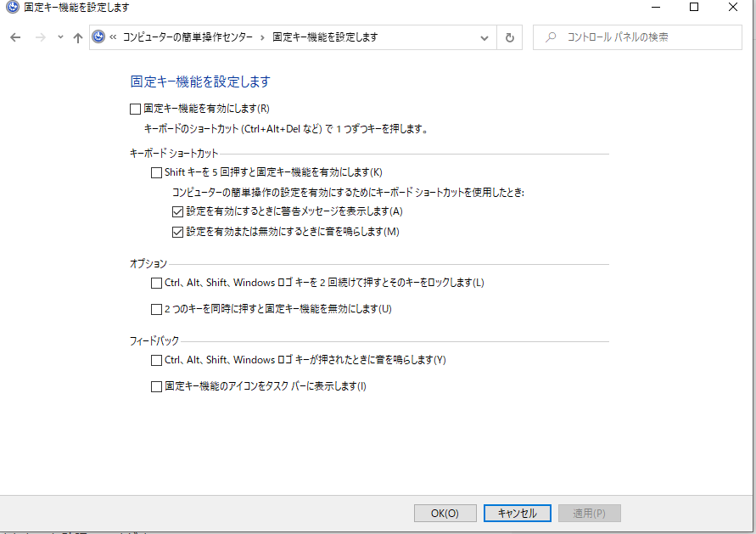This screenshot has height=534, width=756.
Task: Select 固定キー機能を設定します breadcrumb item
Action: point(321,37)
